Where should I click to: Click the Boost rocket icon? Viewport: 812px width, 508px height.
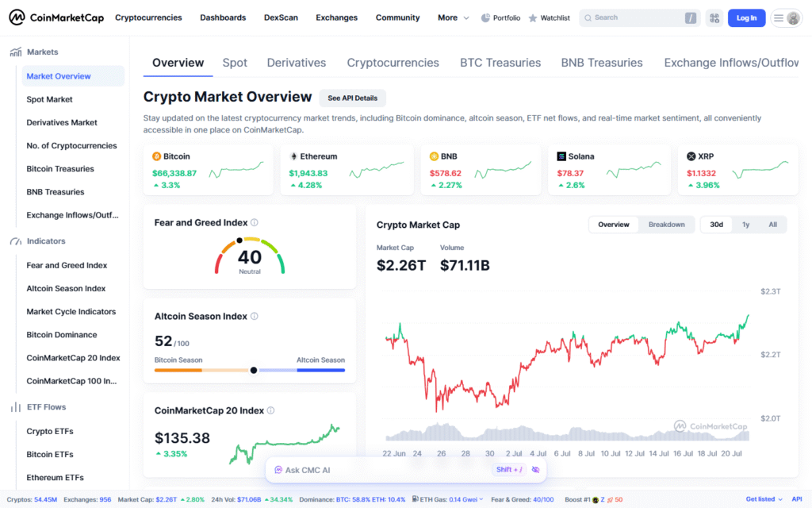[610, 500]
